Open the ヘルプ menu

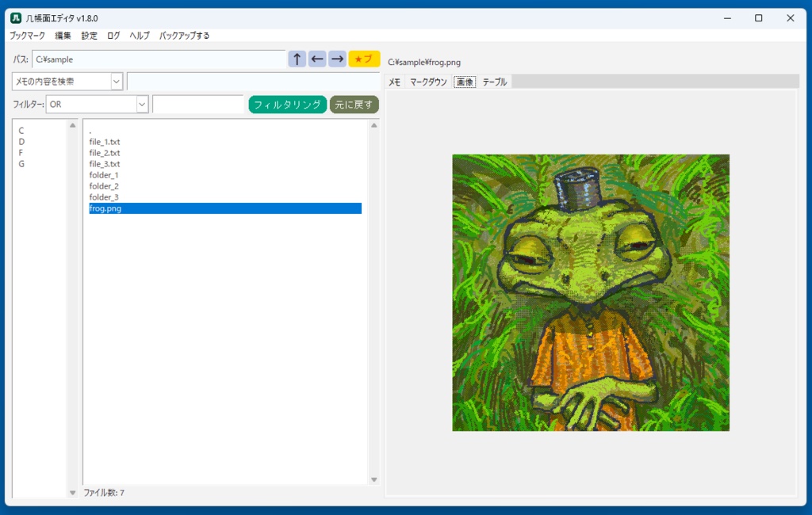[x=140, y=36]
